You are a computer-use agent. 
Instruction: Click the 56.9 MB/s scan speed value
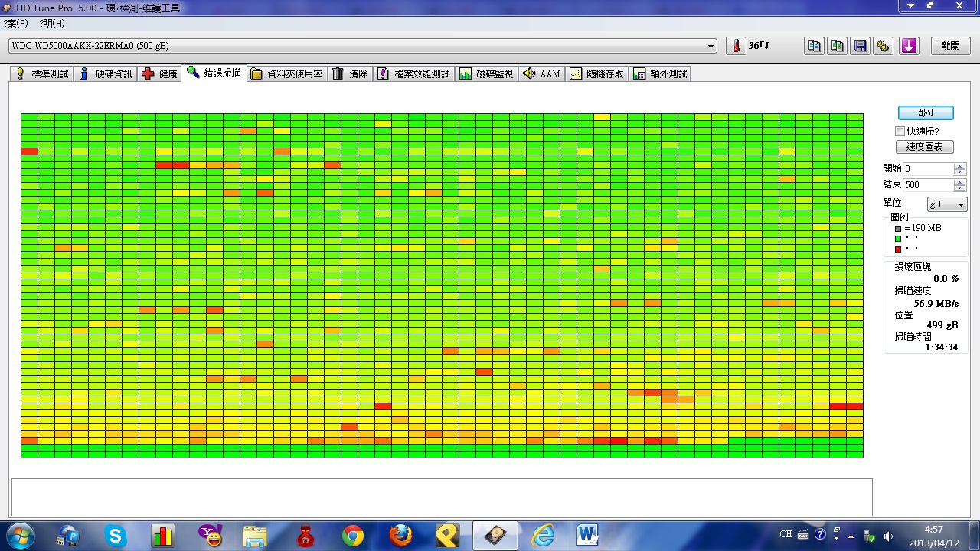coord(936,303)
